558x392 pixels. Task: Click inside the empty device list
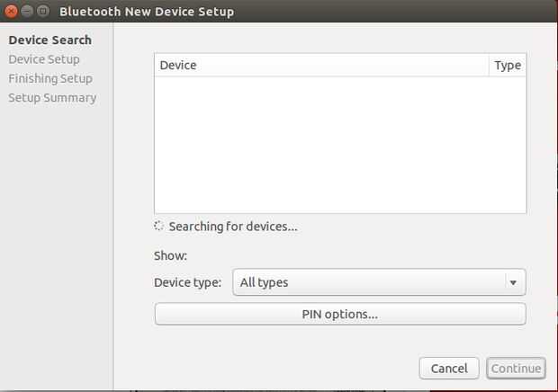[x=339, y=144]
